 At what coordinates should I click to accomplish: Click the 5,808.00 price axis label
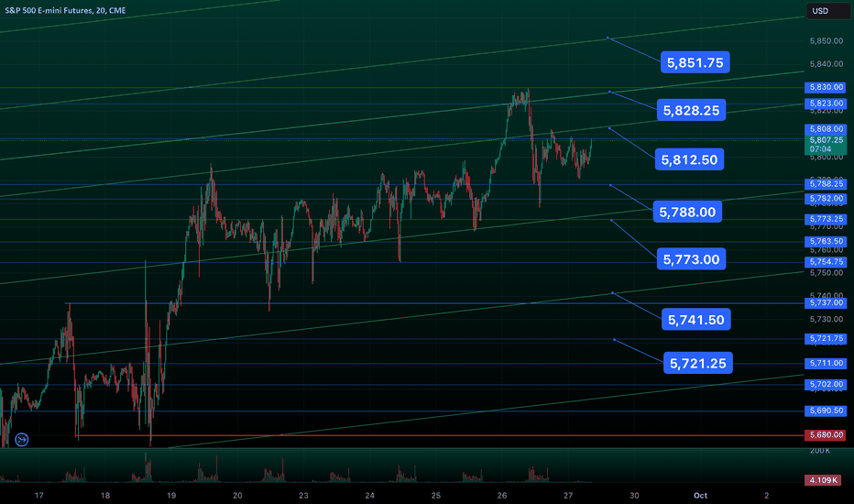[x=826, y=129]
